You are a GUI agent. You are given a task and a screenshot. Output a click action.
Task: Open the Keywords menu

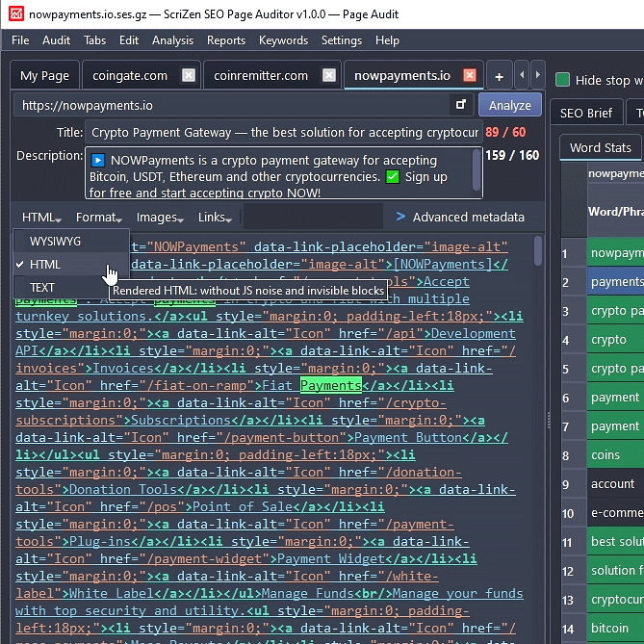click(283, 40)
